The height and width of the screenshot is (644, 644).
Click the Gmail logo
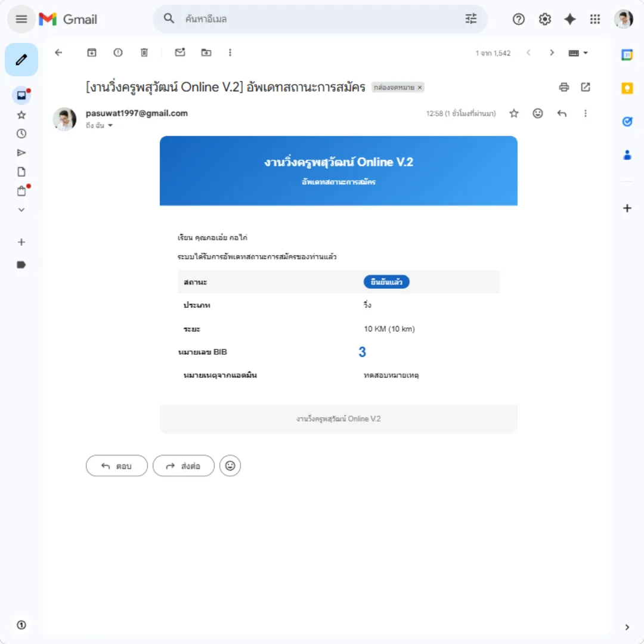tap(68, 19)
